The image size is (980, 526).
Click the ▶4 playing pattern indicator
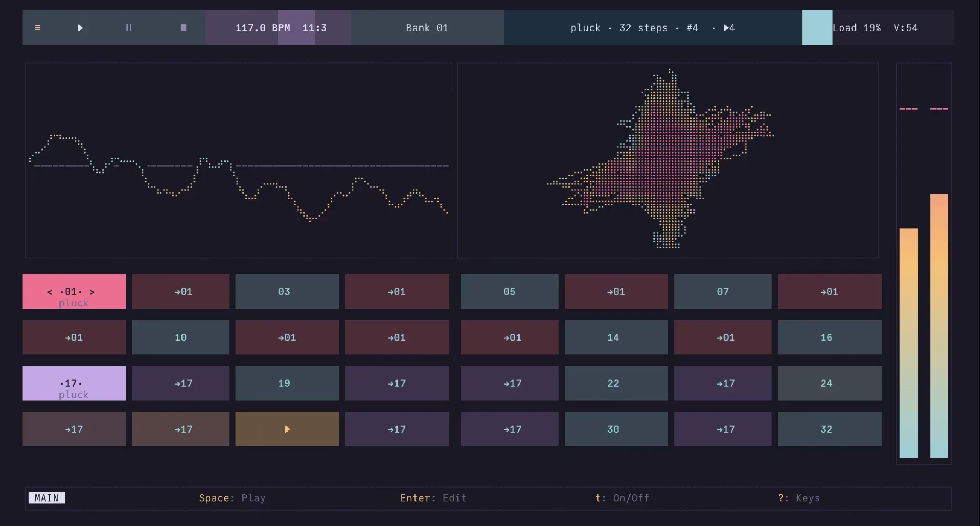pos(729,28)
